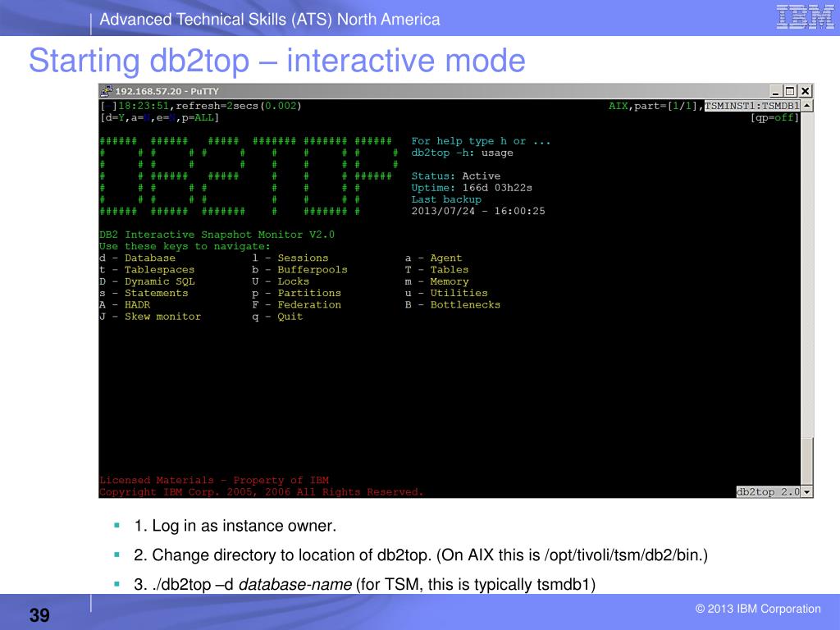840x630 pixels.
Task: Click the PuTTY icon in the title bar
Action: pyautogui.click(x=107, y=90)
